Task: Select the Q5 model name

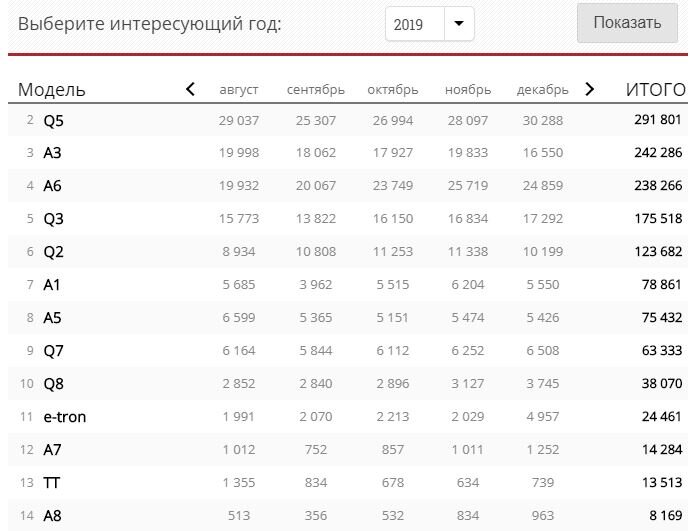Action: pyautogui.click(x=53, y=120)
